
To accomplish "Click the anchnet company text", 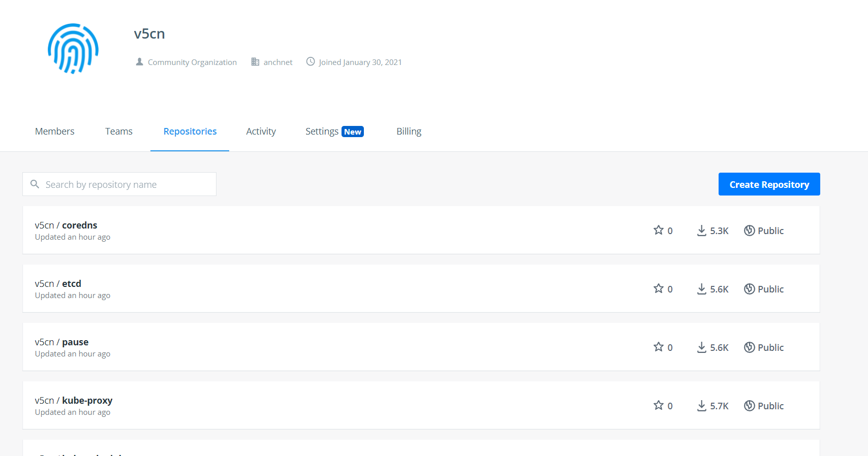I will point(278,62).
